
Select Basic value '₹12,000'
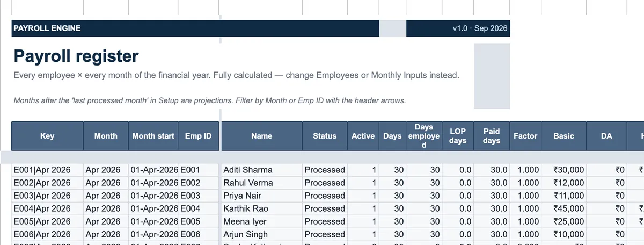click(564, 183)
